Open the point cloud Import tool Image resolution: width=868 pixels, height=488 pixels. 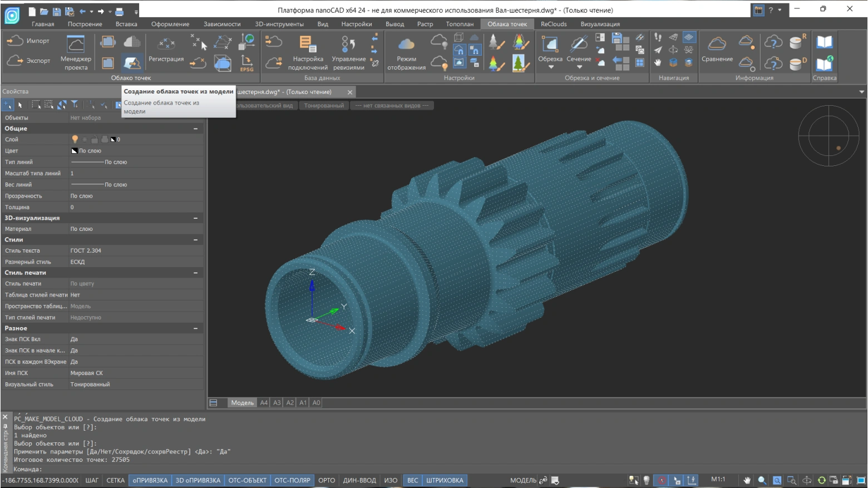(28, 41)
